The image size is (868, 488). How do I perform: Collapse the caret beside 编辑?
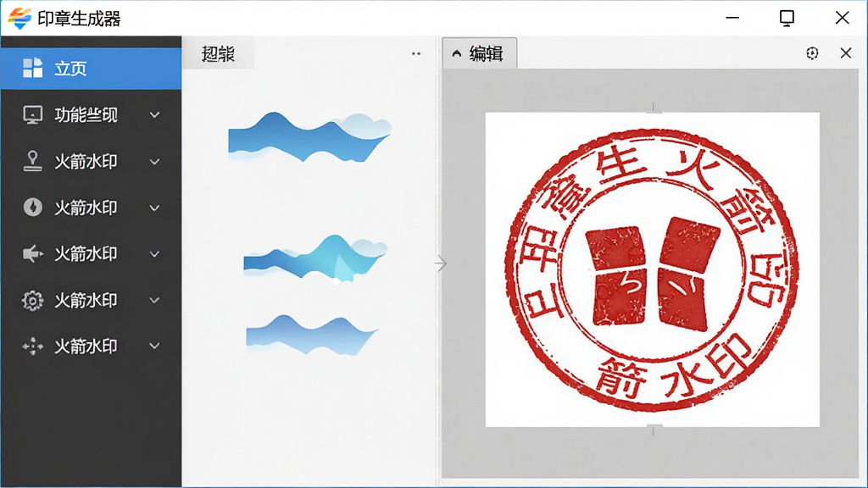pyautogui.click(x=457, y=53)
